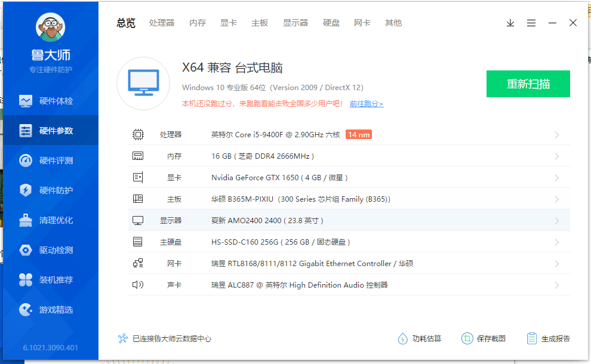Switch to the 处理器 tab
Image resolution: width=591 pixels, height=364 pixels.
click(162, 23)
